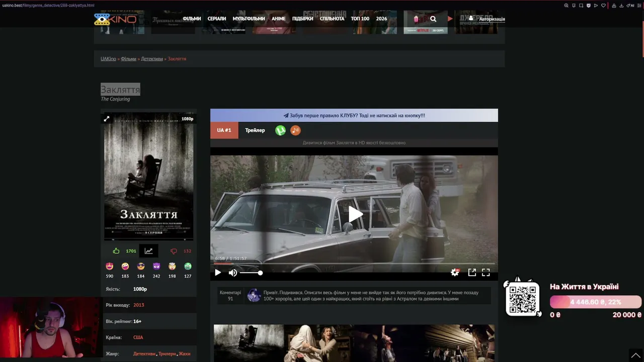Viewport: 644px width, 362px height.
Task: Click Детективи breadcrumb link
Action: tap(152, 59)
